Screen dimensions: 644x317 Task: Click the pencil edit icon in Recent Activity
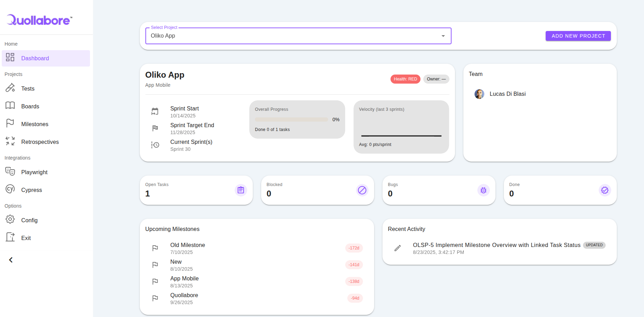[x=397, y=248]
